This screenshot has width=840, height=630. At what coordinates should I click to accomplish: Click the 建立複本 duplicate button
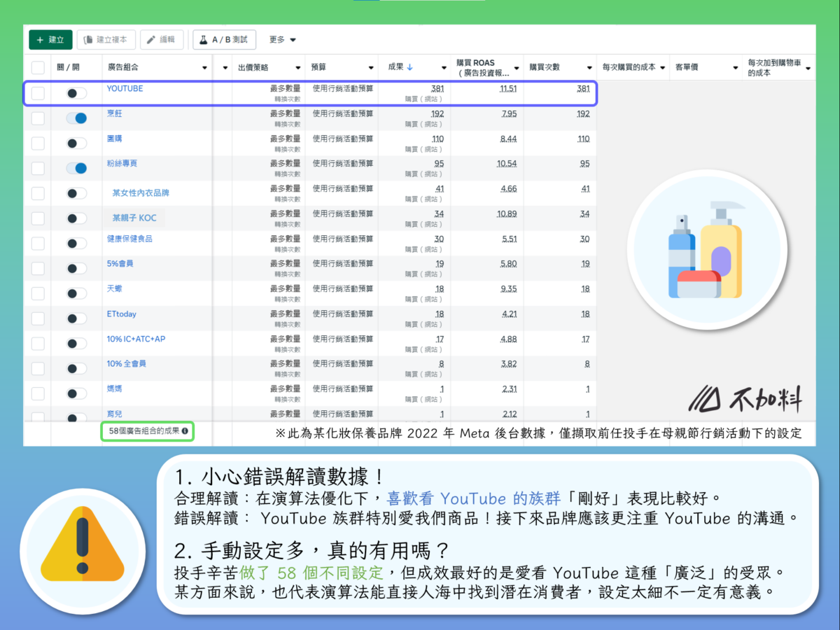106,40
